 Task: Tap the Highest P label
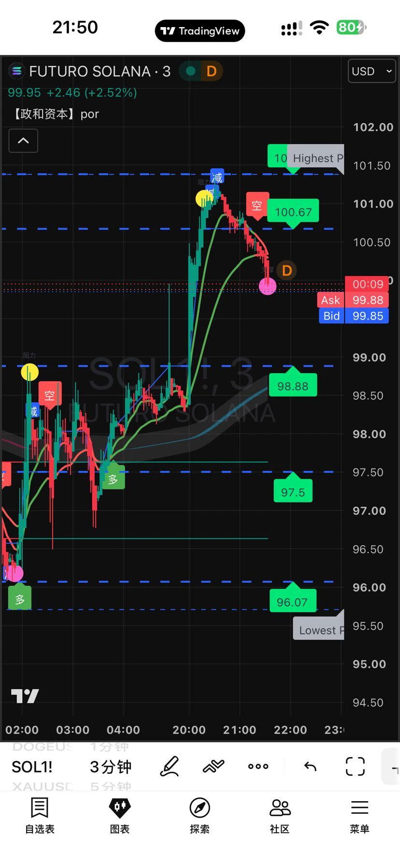[x=315, y=159]
